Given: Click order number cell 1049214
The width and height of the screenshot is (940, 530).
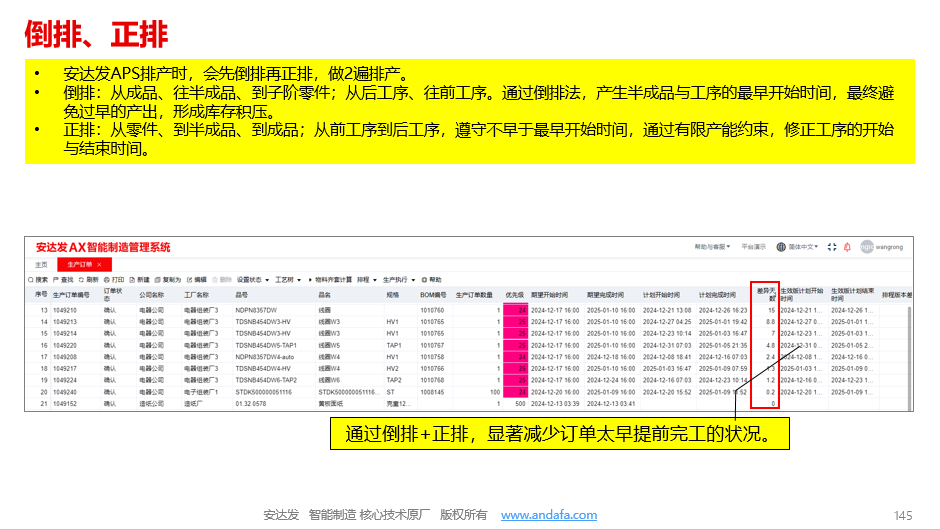Looking at the screenshot, I should coord(65,333).
